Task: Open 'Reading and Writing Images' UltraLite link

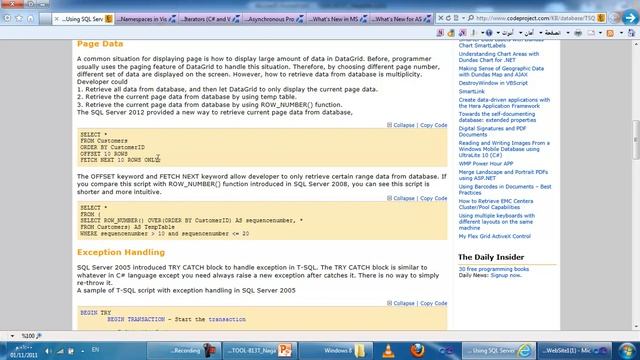Action: pos(504,149)
